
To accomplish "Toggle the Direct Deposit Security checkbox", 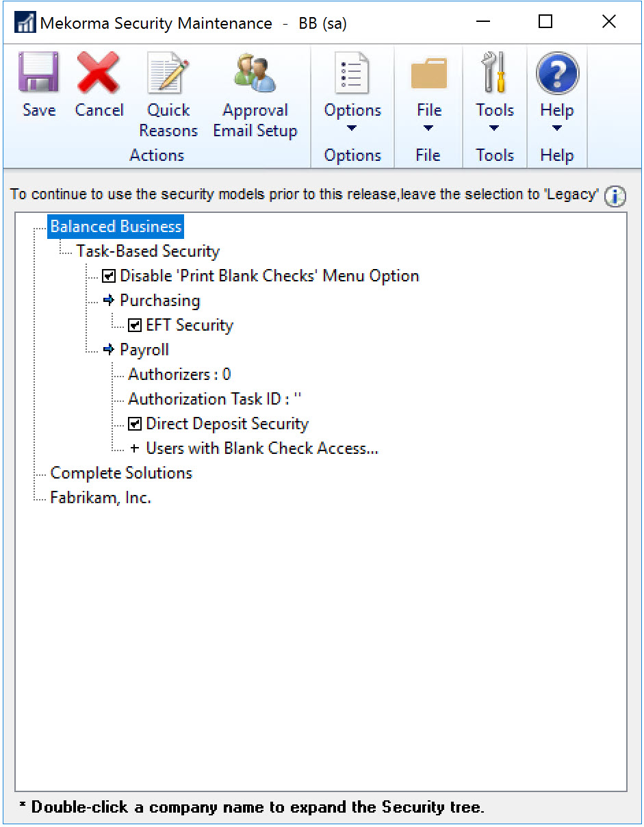I will pos(135,424).
